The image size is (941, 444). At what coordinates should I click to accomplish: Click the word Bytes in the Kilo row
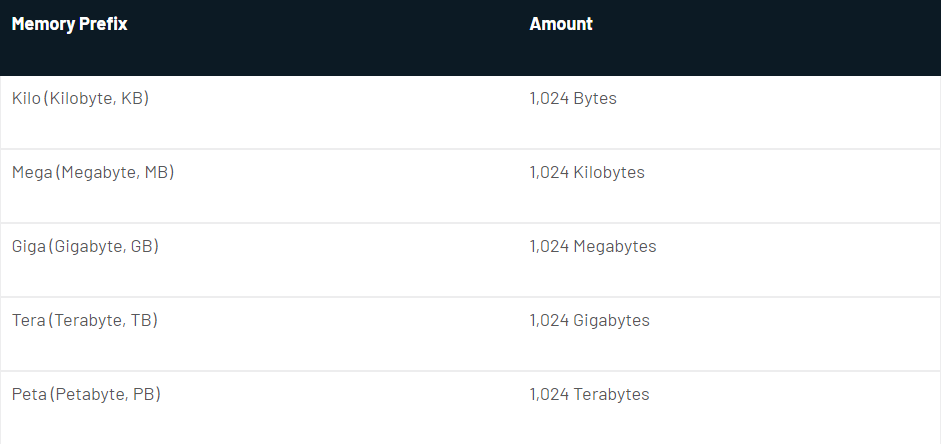pos(595,99)
